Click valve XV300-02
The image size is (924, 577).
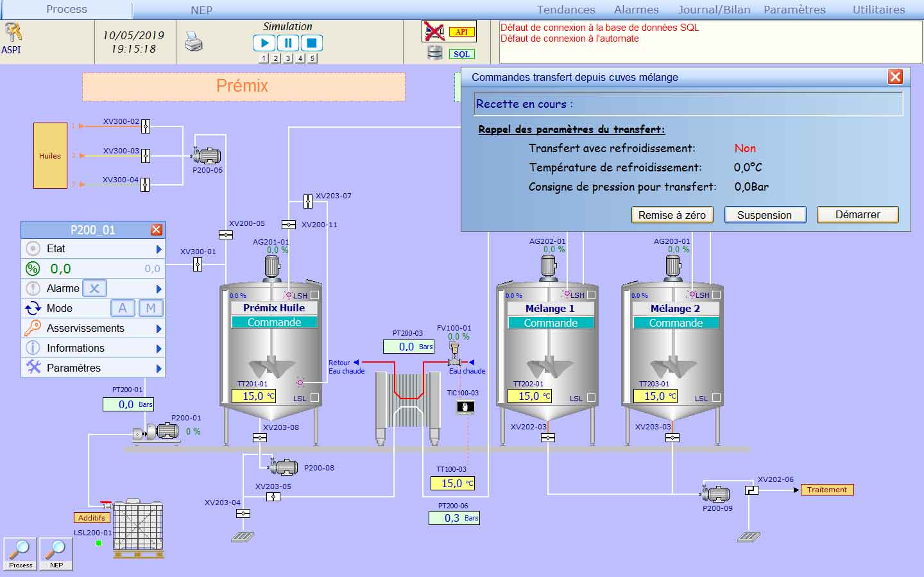[146, 126]
